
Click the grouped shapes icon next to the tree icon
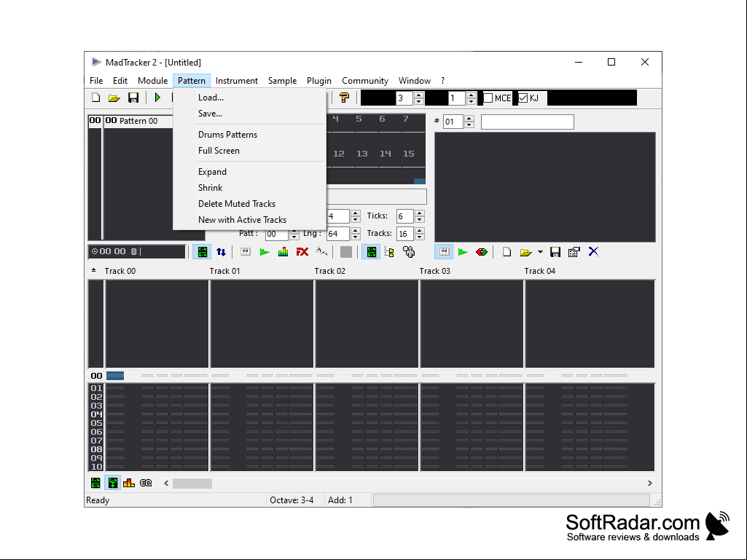[409, 252]
